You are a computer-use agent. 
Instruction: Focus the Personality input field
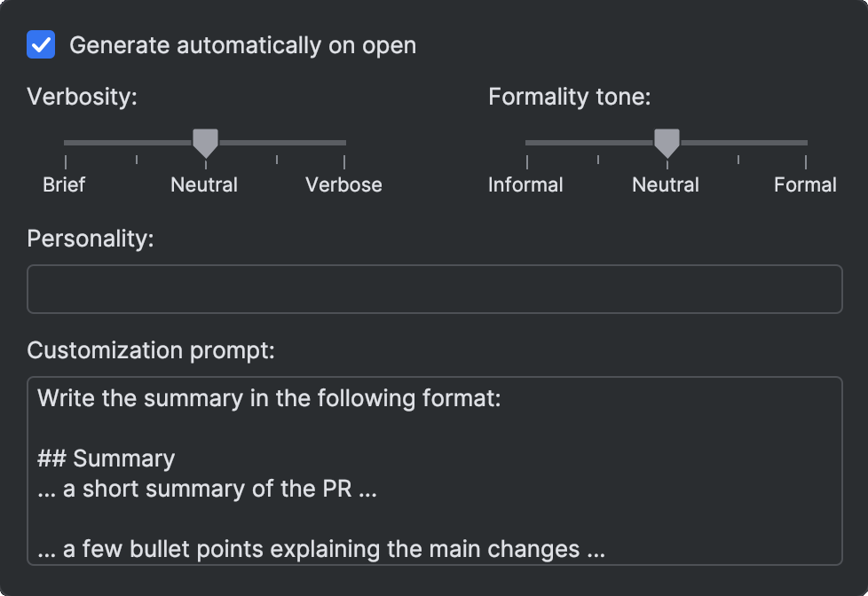coord(434,288)
